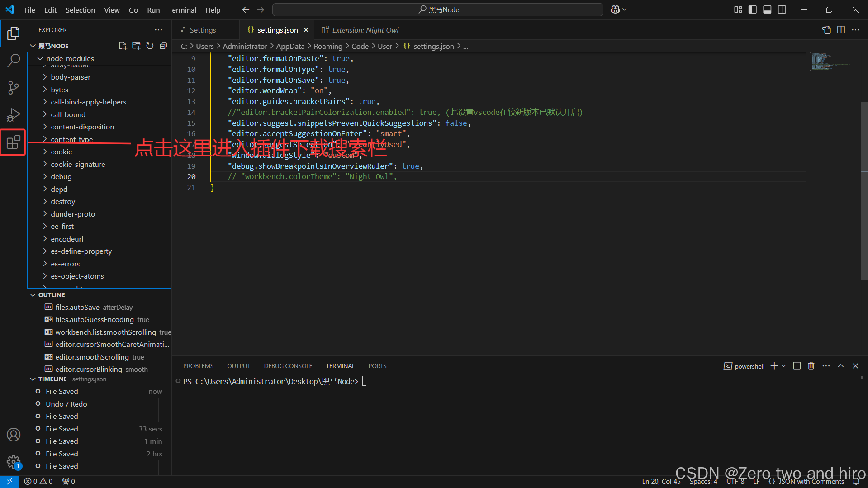This screenshot has height=488, width=868.
Task: Open the Extensions view
Action: (14, 142)
